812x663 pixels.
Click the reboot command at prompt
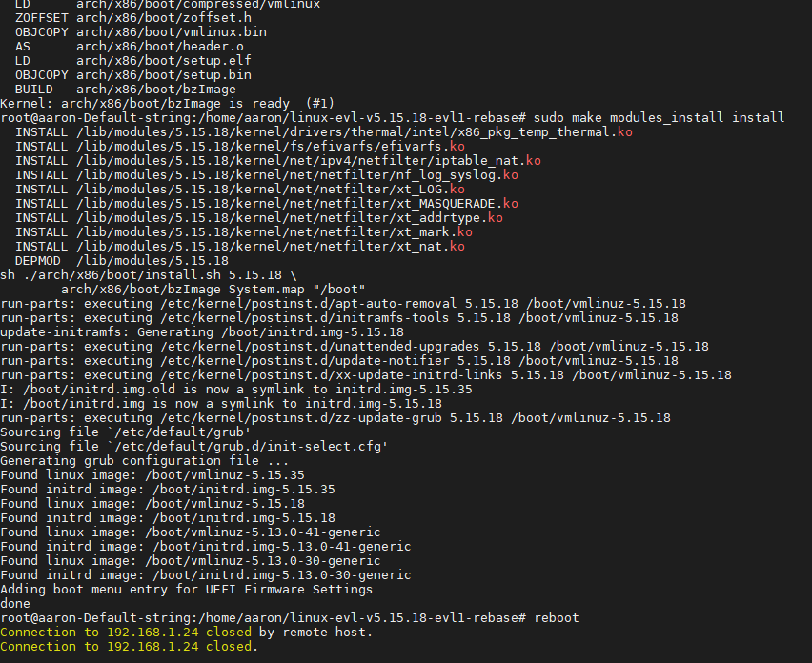coord(557,617)
